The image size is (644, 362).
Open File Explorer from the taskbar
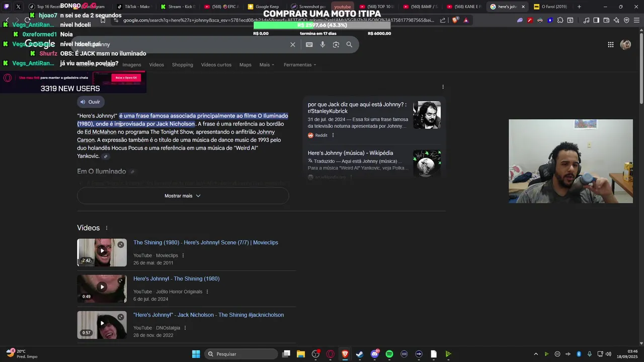tap(301, 354)
